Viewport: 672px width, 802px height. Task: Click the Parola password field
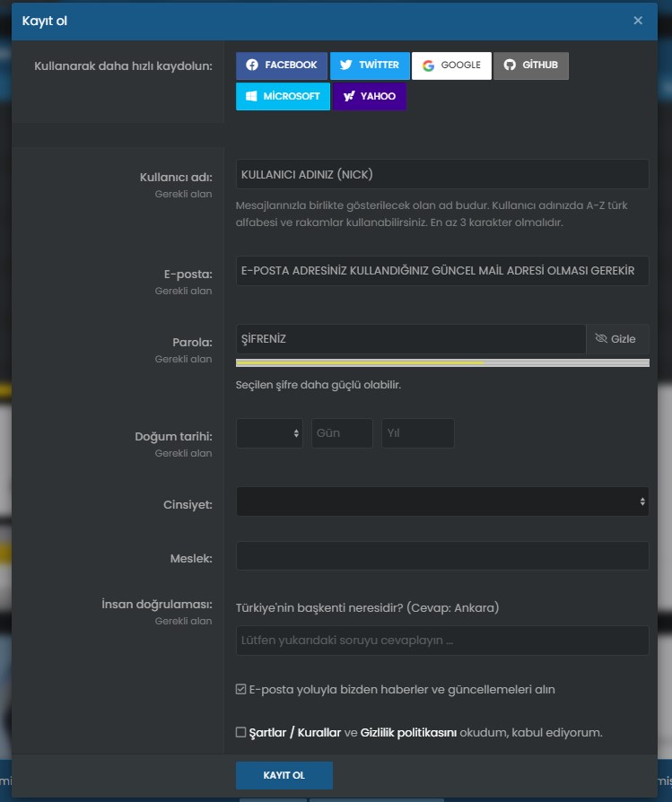[x=411, y=338]
